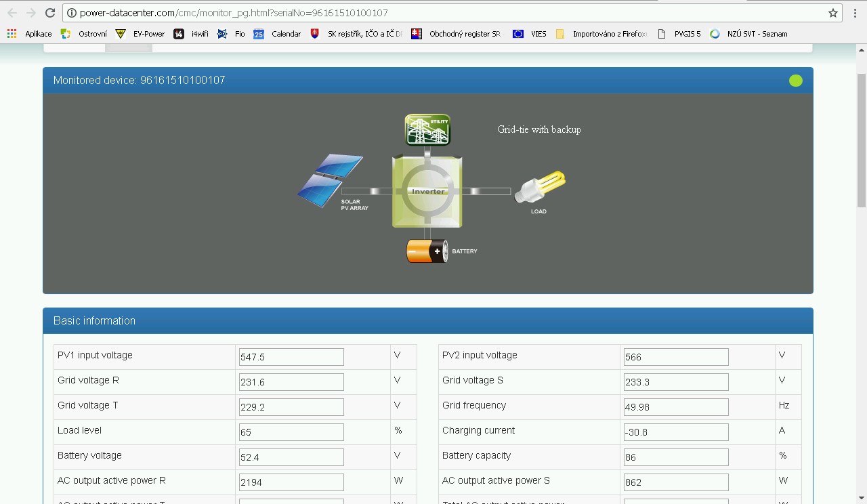Click the 'Load level' label
867x504 pixels.
(79, 430)
